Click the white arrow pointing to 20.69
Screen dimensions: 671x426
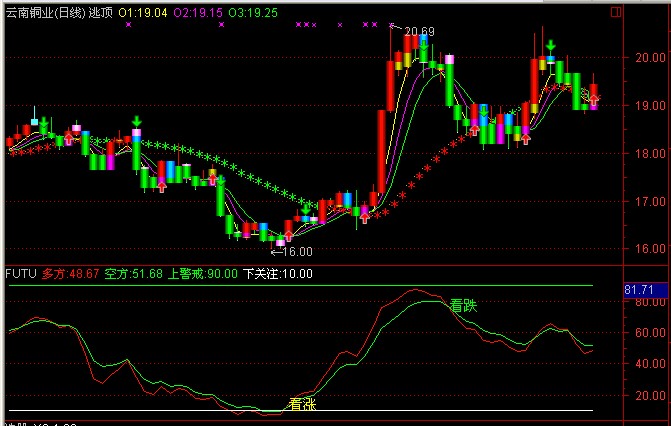click(x=396, y=30)
